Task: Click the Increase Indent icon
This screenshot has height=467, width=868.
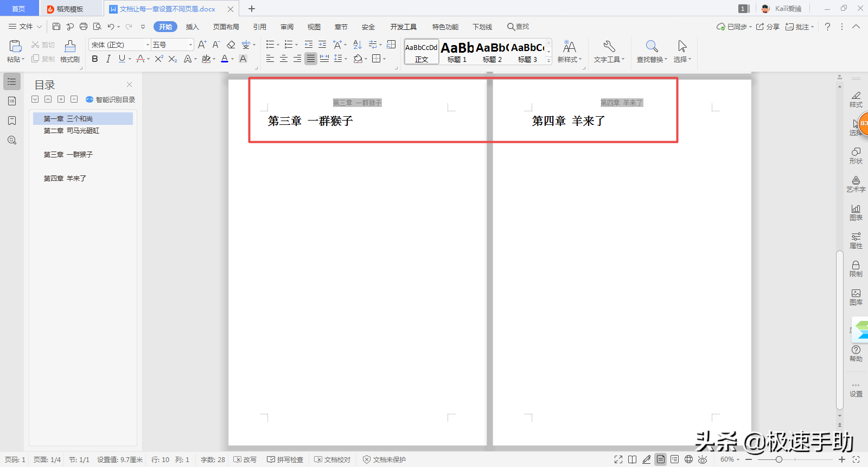Action: pos(322,45)
